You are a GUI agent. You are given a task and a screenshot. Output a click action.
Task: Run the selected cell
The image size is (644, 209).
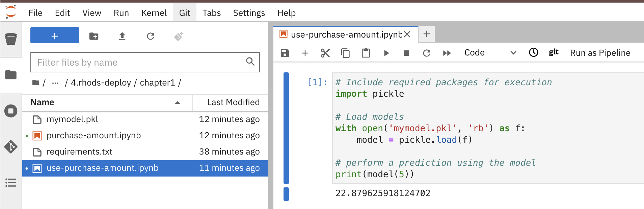click(386, 53)
